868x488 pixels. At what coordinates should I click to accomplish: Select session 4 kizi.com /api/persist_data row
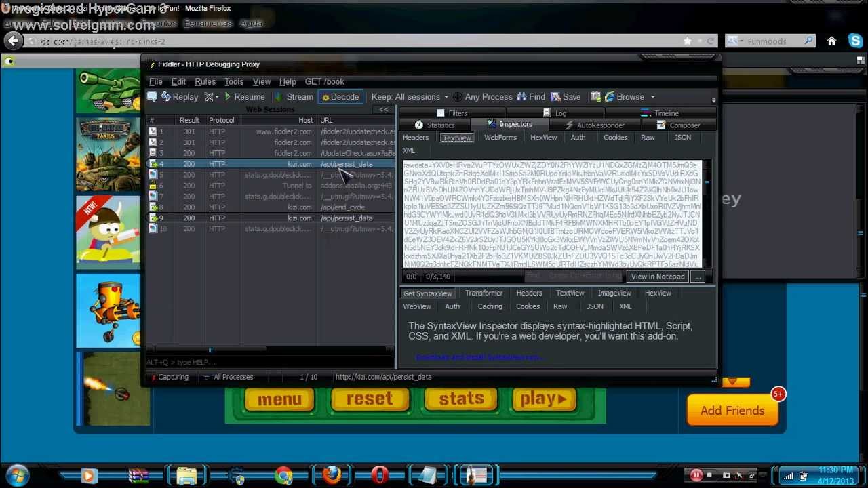tap(271, 164)
